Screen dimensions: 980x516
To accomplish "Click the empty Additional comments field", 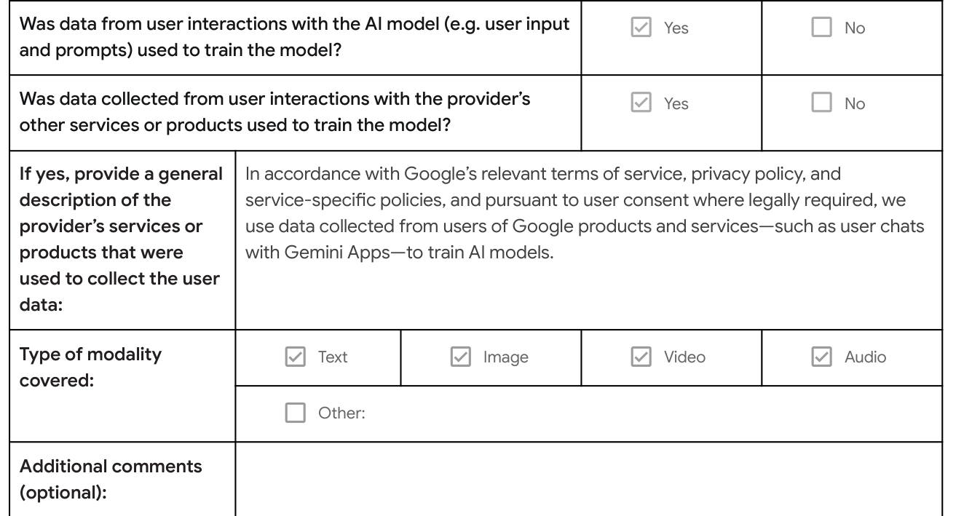I will pyautogui.click(x=588, y=478).
